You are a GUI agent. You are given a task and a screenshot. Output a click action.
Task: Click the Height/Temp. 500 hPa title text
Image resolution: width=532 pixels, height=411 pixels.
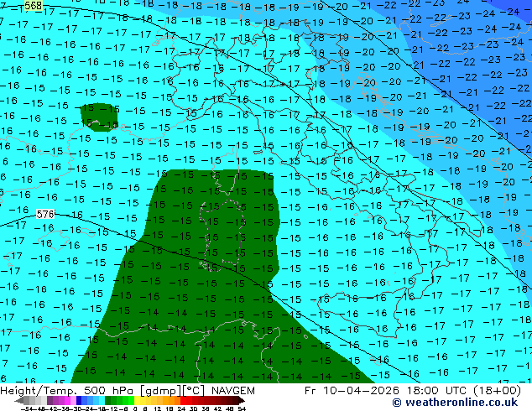68,391
